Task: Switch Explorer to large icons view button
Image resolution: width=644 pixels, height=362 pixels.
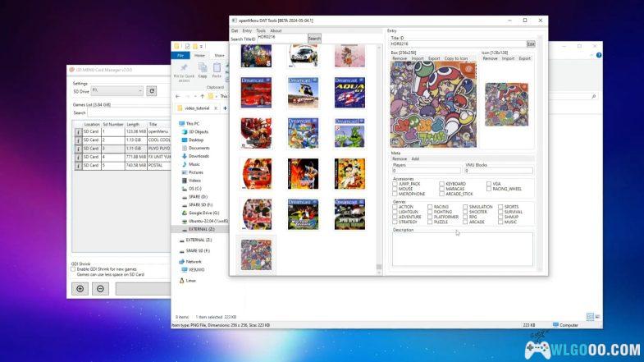Action: coord(597,316)
